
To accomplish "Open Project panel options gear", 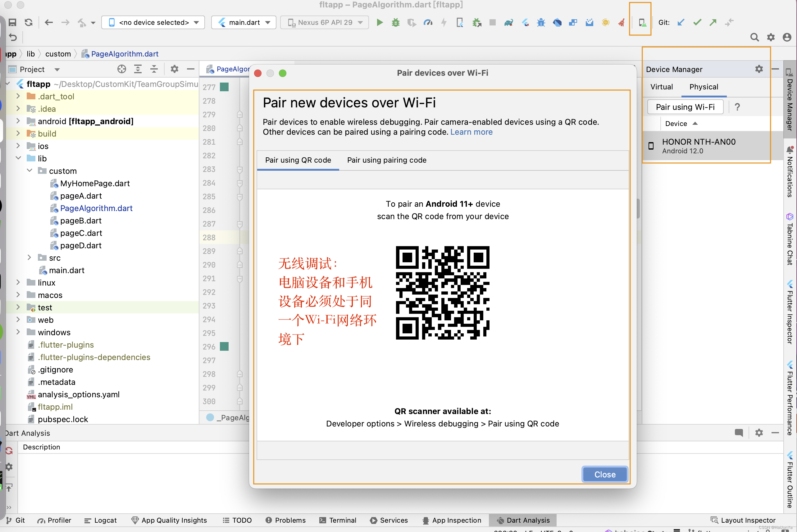I will pos(175,69).
